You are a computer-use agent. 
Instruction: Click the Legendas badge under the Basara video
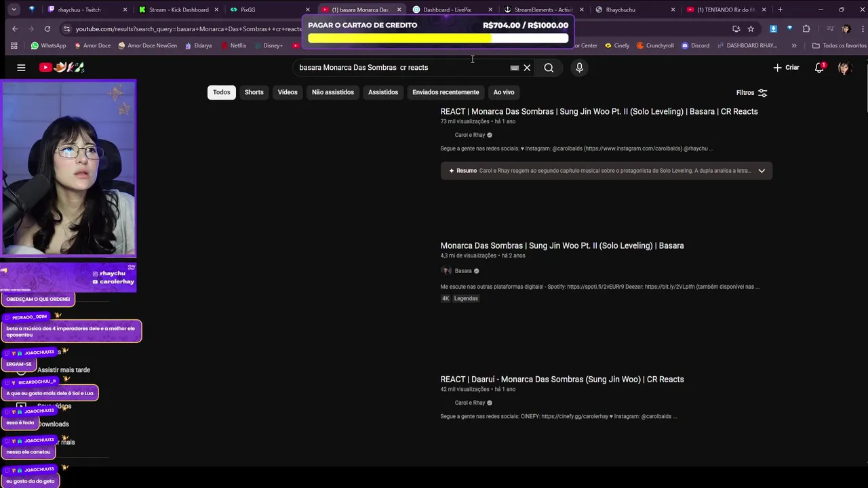(x=466, y=298)
